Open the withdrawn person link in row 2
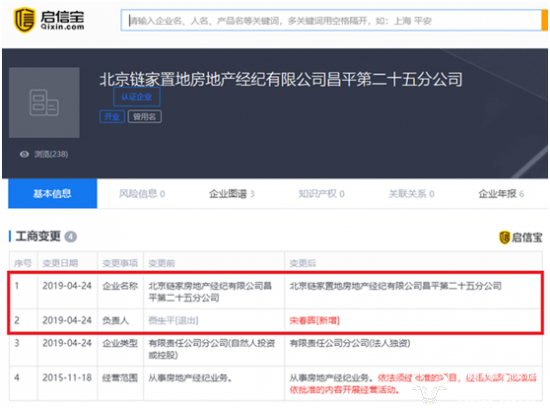The image size is (550, 408). pyautogui.click(x=173, y=320)
